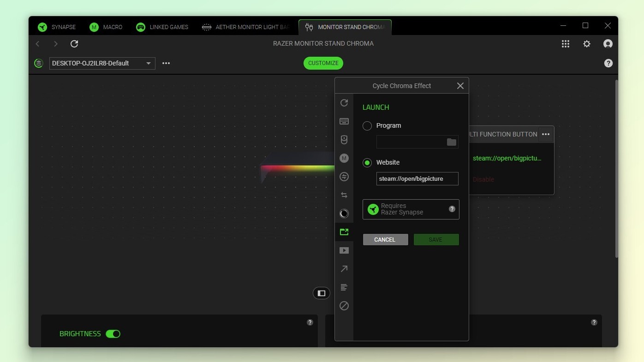Choose the Keyboard Function icon

[344, 121]
